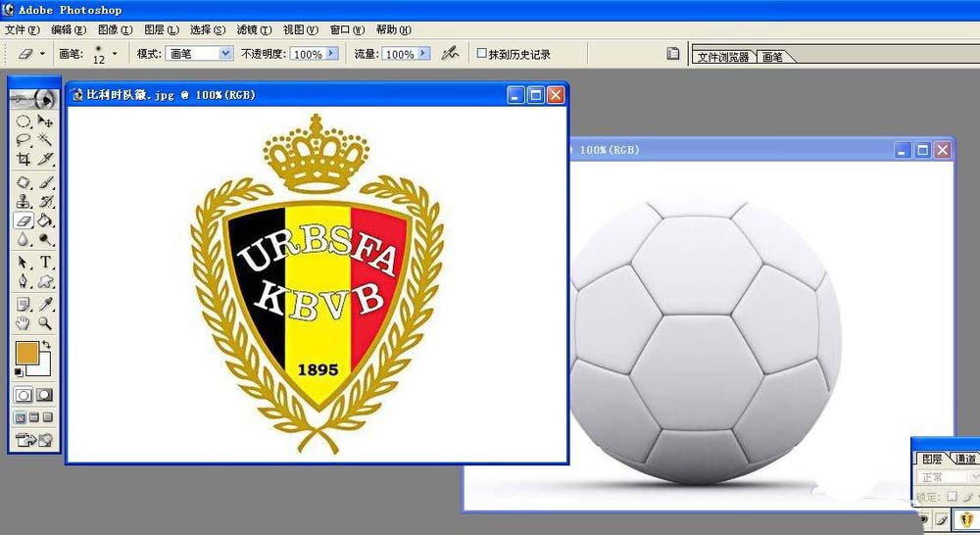
Task: Select the Magic Wand tool
Action: (x=45, y=140)
